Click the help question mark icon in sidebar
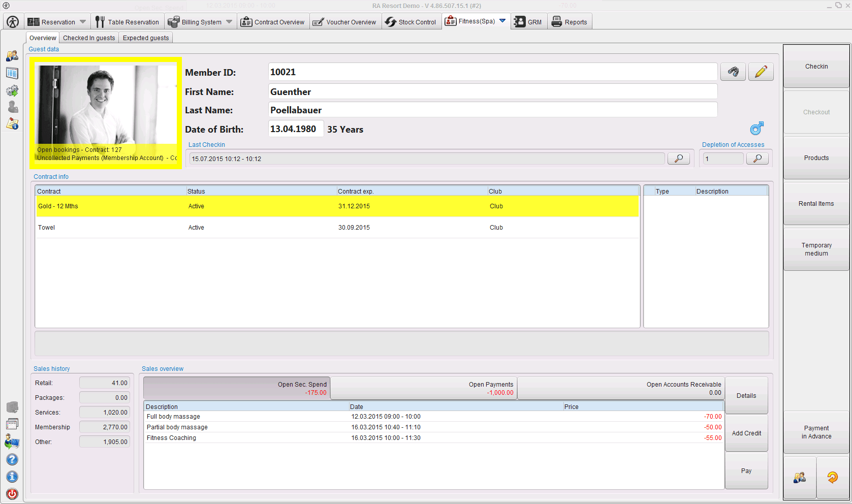Screen dimensions: 852x504 (12, 459)
